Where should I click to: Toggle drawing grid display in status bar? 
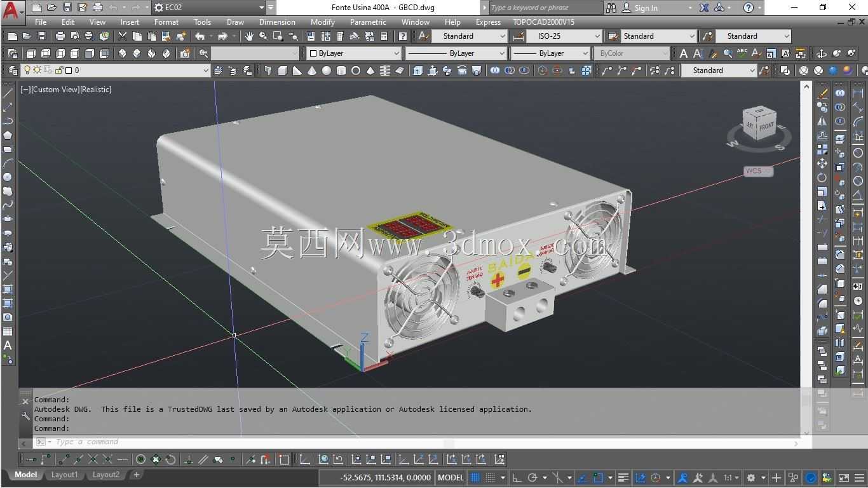[475, 478]
